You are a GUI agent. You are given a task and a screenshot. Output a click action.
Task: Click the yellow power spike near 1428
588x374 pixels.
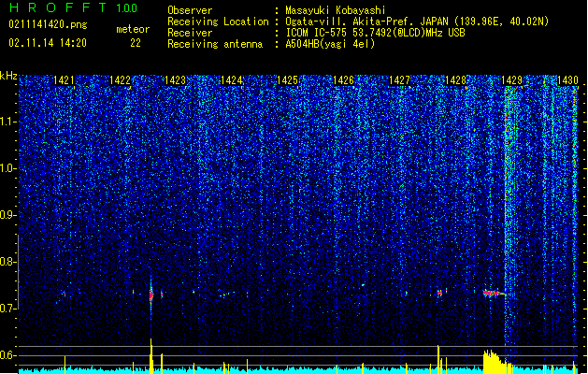438,359
